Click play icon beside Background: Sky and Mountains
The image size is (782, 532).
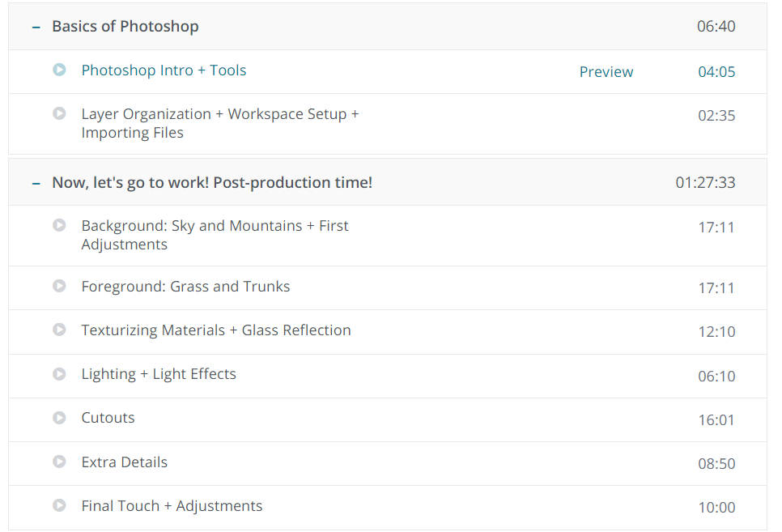pos(59,225)
